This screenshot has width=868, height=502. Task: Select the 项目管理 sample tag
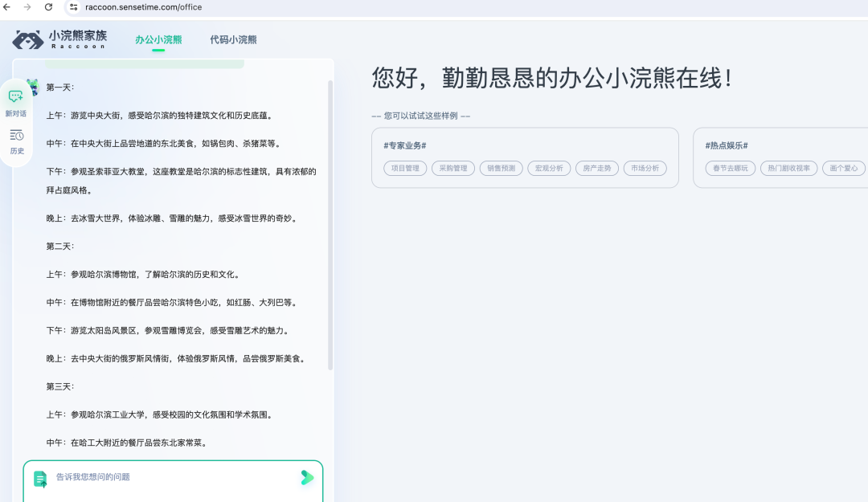click(405, 168)
